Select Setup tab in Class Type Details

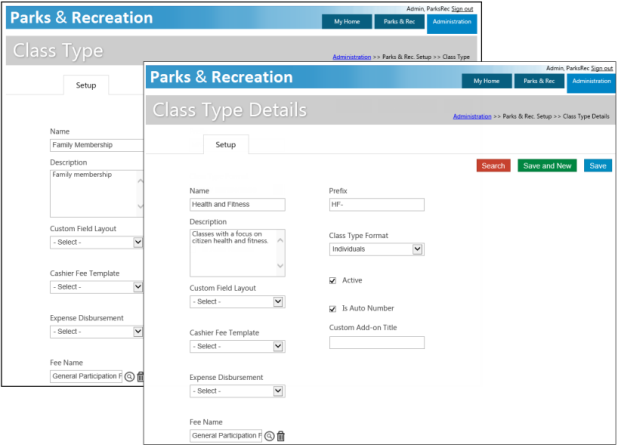click(x=226, y=145)
